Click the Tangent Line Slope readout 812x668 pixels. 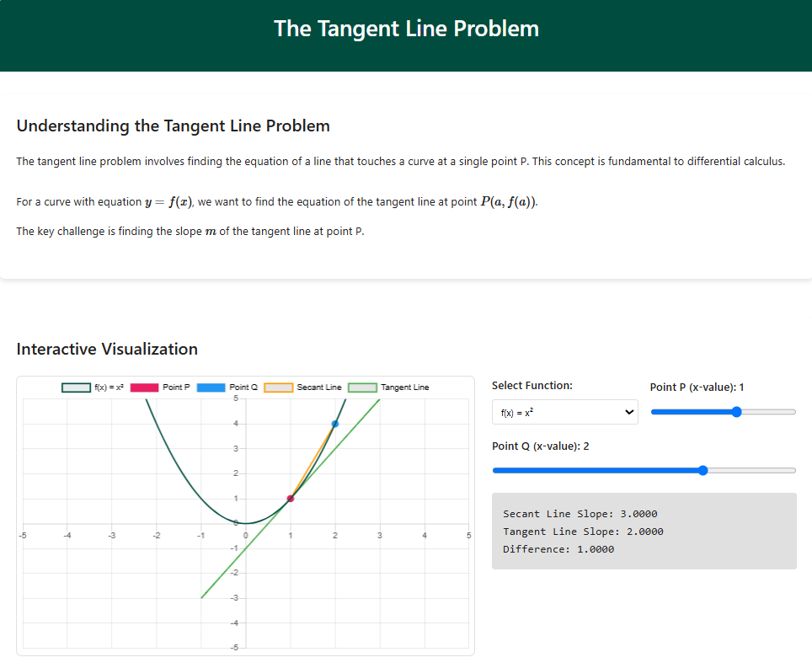click(583, 532)
